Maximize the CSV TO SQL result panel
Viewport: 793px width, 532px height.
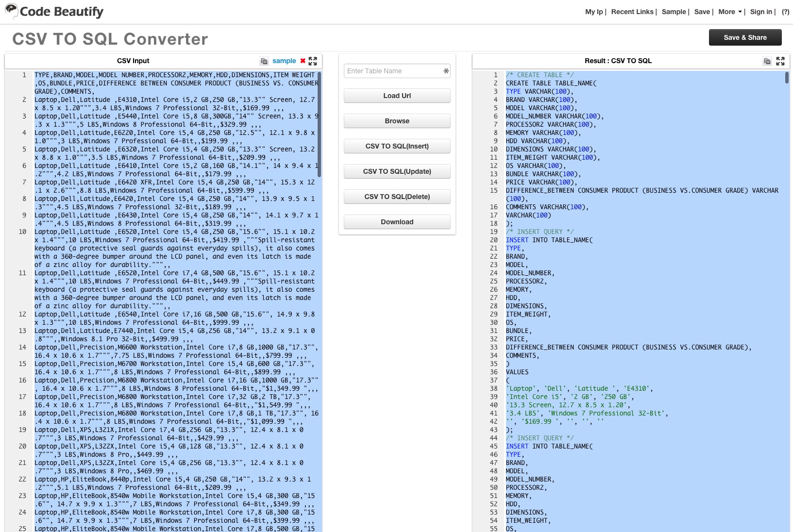[x=780, y=61]
